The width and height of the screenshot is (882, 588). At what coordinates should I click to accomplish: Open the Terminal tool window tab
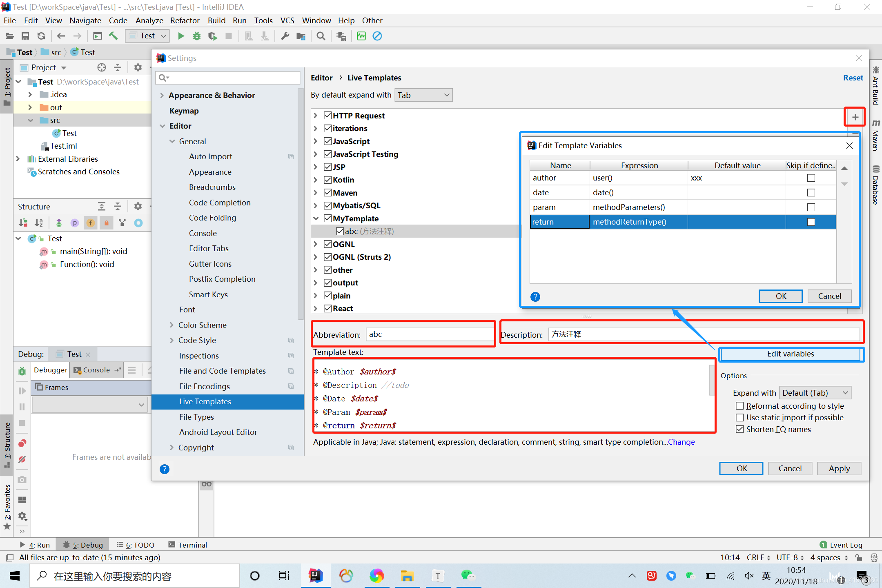point(188,545)
